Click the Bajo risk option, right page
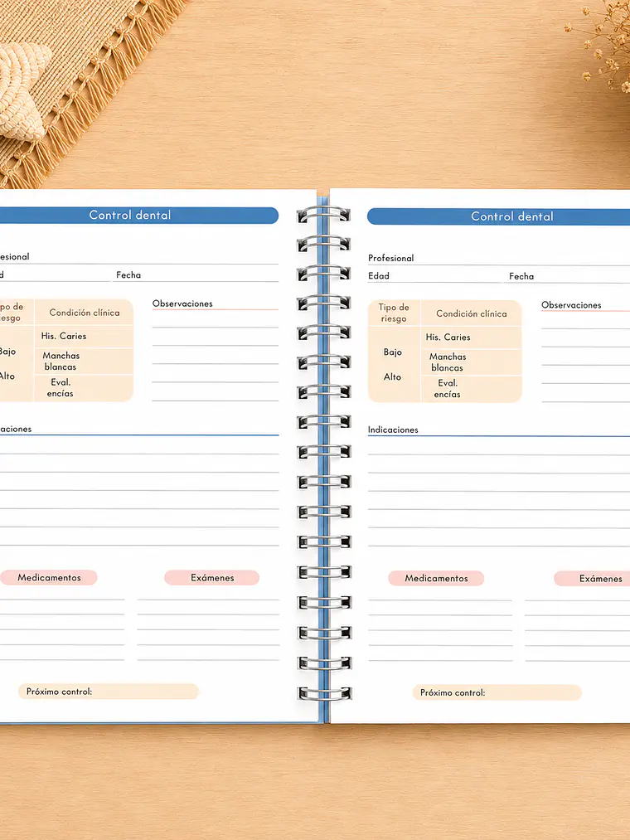630x840 pixels. tap(393, 352)
